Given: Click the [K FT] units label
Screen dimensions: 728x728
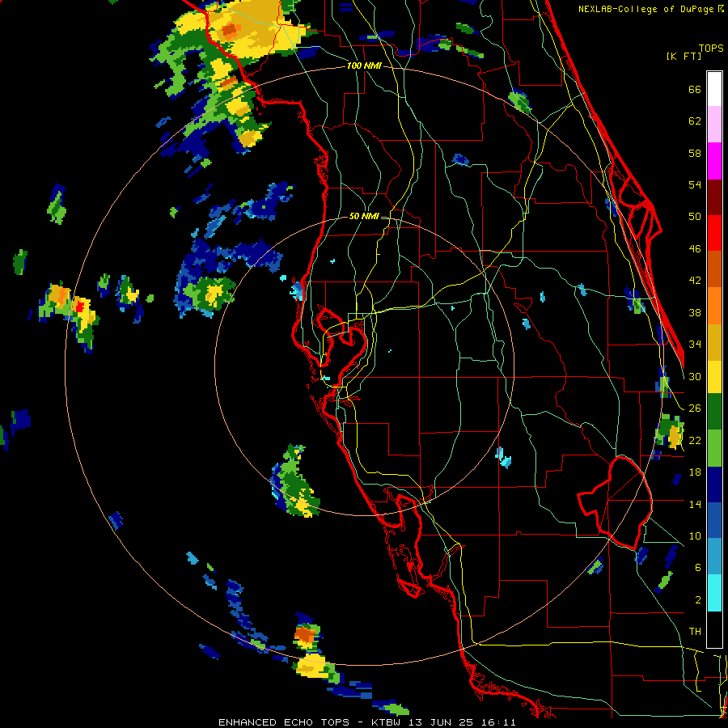Looking at the screenshot, I should click(684, 56).
